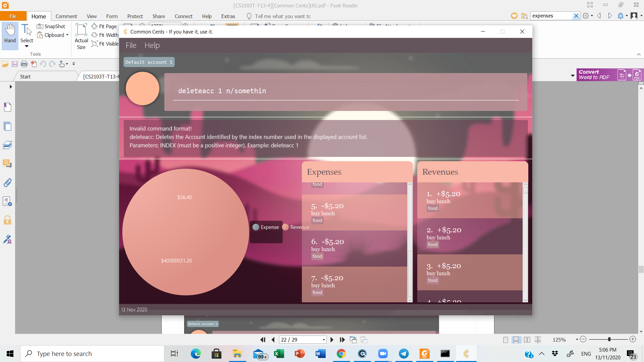The height and width of the screenshot is (362, 644).
Task: Open the Comment ribbon tab
Action: [66, 16]
